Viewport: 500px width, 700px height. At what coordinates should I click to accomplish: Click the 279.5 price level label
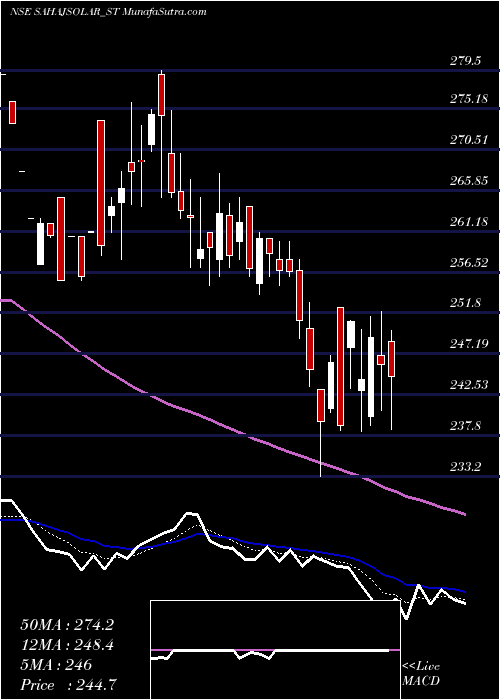tap(465, 61)
